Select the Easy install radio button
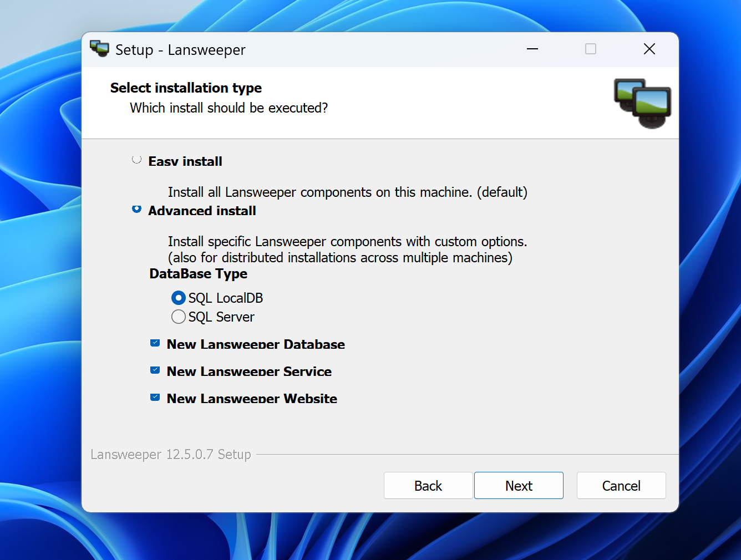The width and height of the screenshot is (741, 560). point(136,160)
